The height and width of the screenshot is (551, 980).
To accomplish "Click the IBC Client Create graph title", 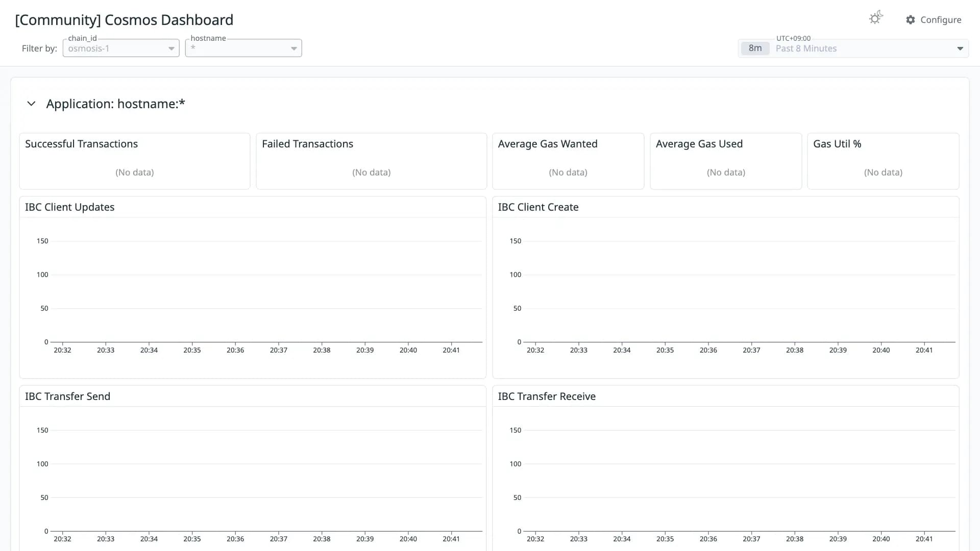I will point(538,207).
